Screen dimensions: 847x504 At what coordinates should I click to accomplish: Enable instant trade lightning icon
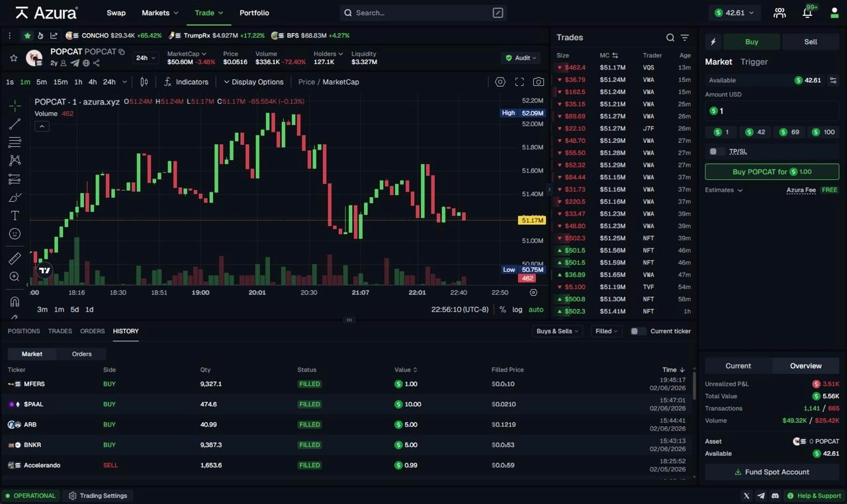tap(713, 42)
